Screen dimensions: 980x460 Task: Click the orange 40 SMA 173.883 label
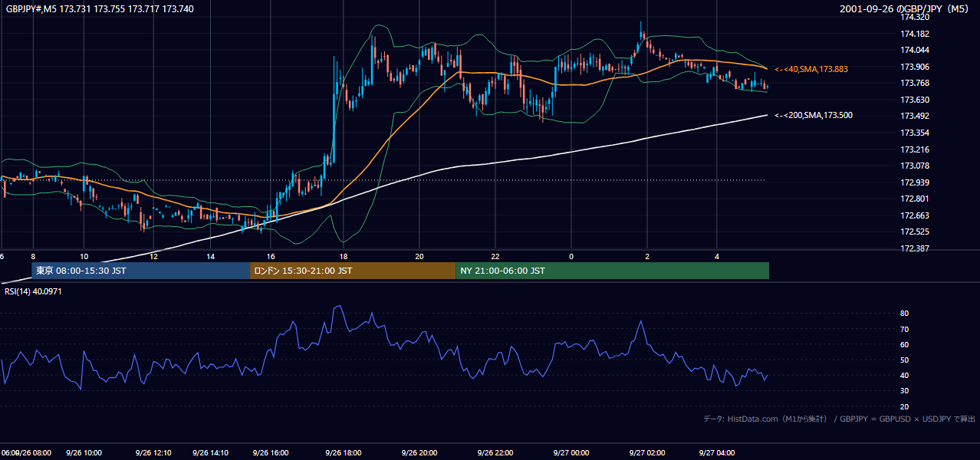(811, 69)
